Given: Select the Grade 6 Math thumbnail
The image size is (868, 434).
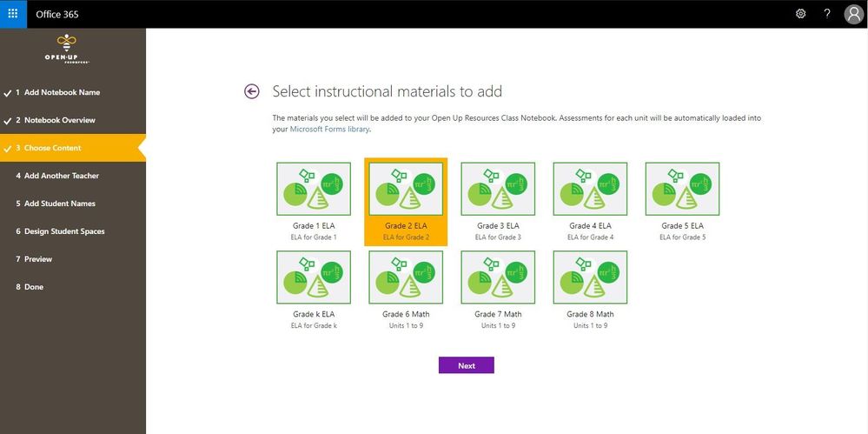Looking at the screenshot, I should pos(406,277).
